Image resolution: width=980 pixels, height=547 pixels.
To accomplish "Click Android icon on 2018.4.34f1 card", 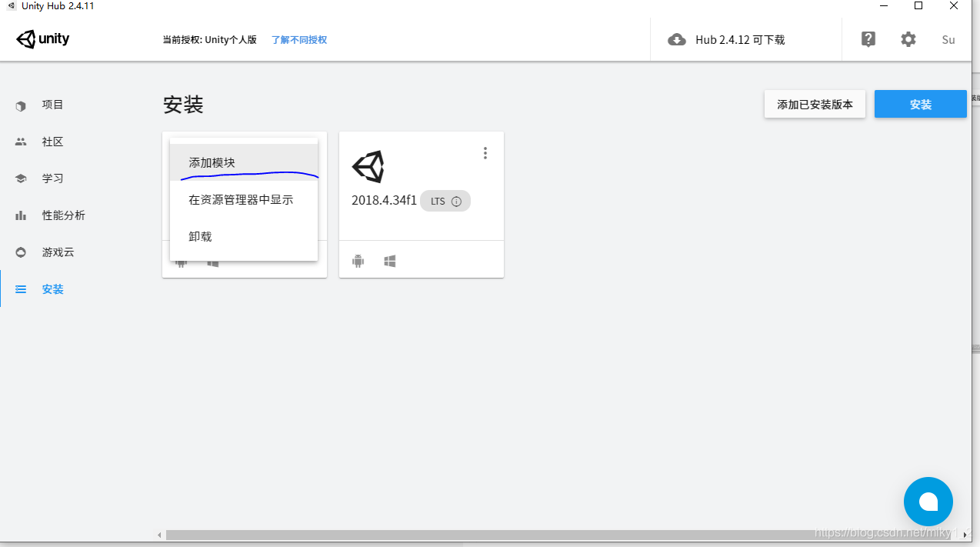I will (358, 262).
